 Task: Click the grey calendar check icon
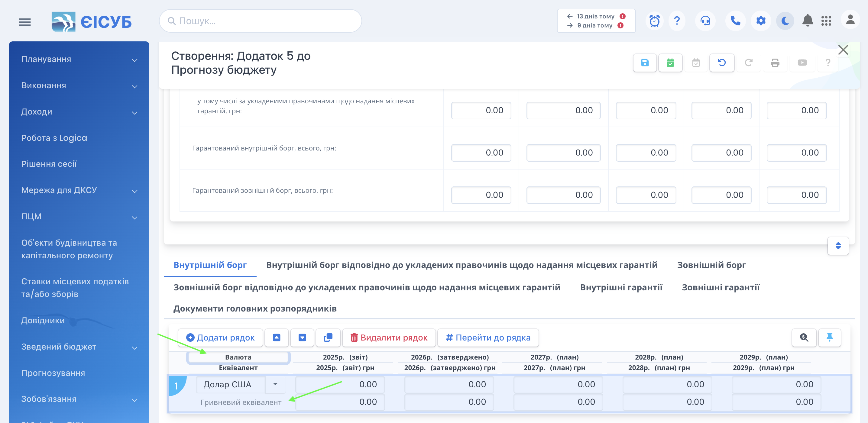(x=696, y=63)
